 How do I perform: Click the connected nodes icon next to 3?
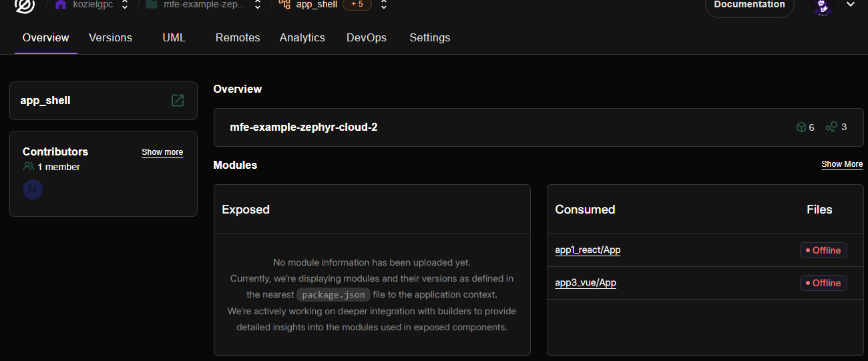click(831, 127)
